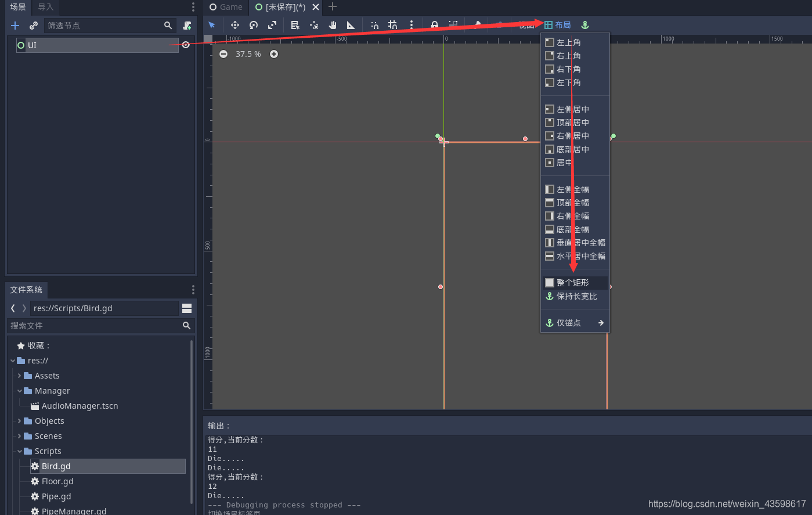The height and width of the screenshot is (515, 812).
Task: Toggle smart snapping magnet icon
Action: tap(375, 25)
